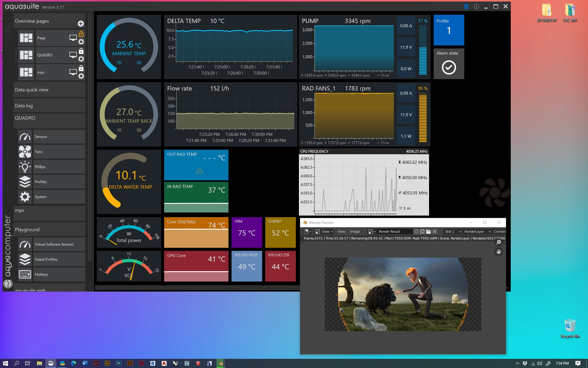Toggle lock on mps overview page
The image size is (588, 368).
pos(81,68)
